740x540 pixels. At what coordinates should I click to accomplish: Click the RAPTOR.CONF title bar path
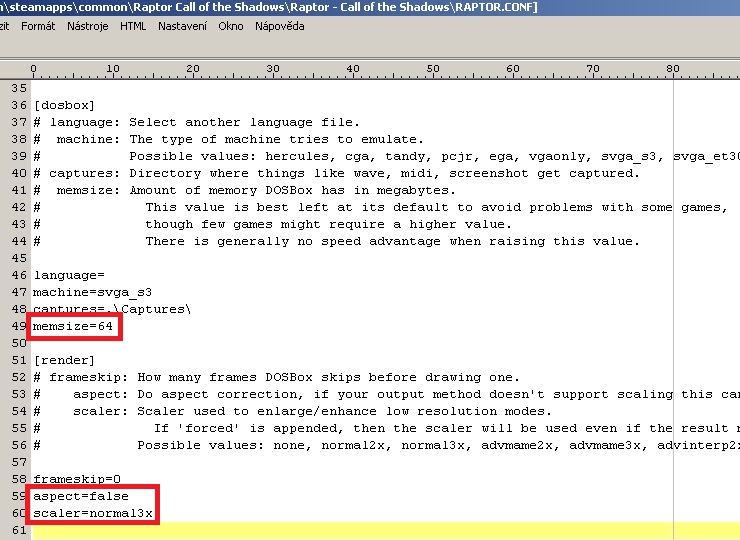269,7
